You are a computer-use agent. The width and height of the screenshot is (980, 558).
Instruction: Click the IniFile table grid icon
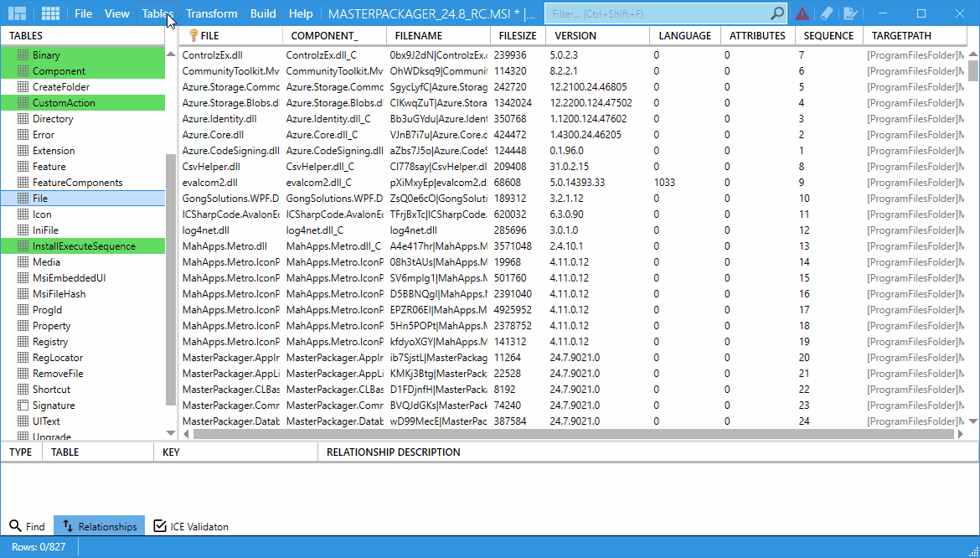[23, 230]
